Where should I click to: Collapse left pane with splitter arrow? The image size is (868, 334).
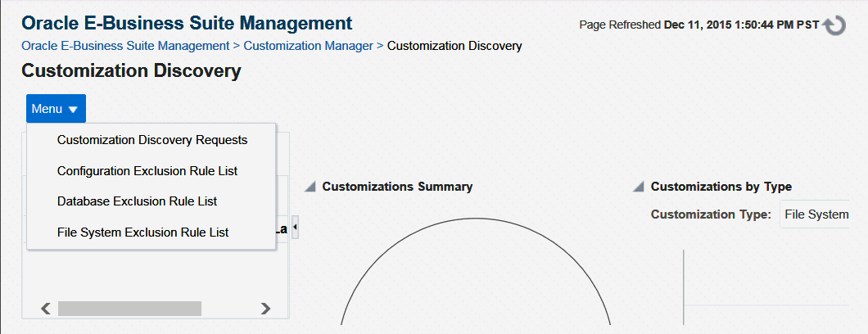click(295, 228)
